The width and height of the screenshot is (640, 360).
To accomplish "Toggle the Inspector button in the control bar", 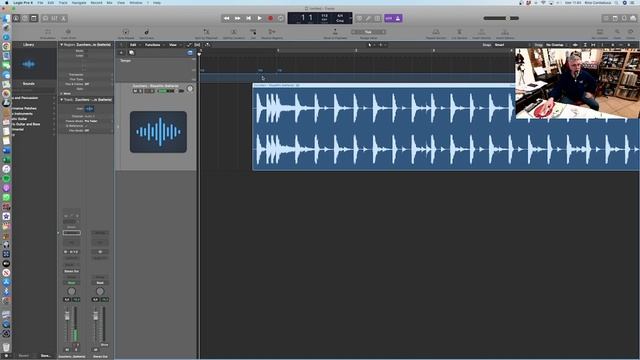I will 25,18.
